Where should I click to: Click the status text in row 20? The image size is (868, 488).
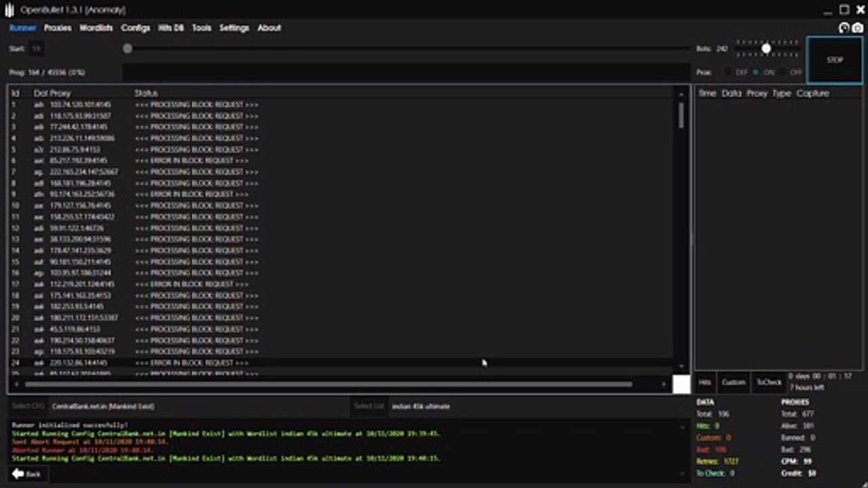point(197,318)
